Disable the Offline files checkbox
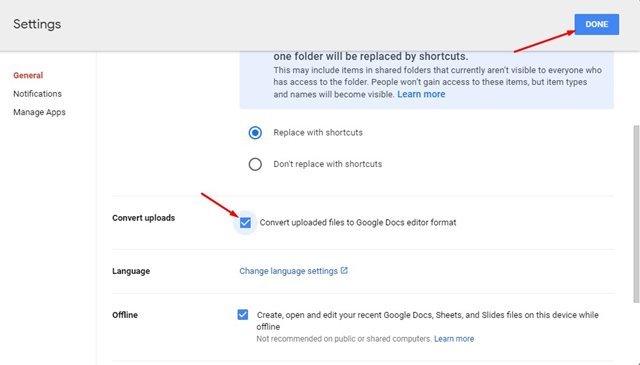This screenshot has height=365, width=640. point(243,314)
